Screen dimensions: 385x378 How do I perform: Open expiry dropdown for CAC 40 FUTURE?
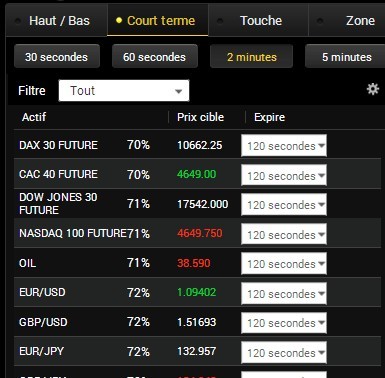[x=284, y=175]
